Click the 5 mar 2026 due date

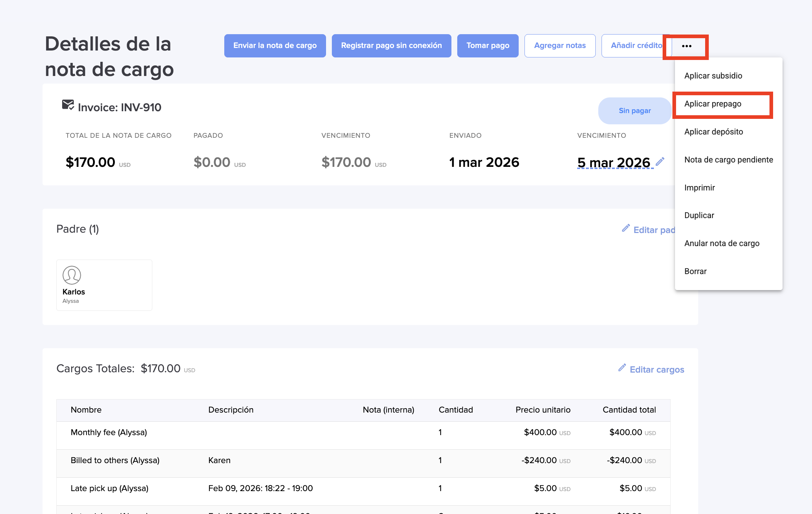point(614,162)
